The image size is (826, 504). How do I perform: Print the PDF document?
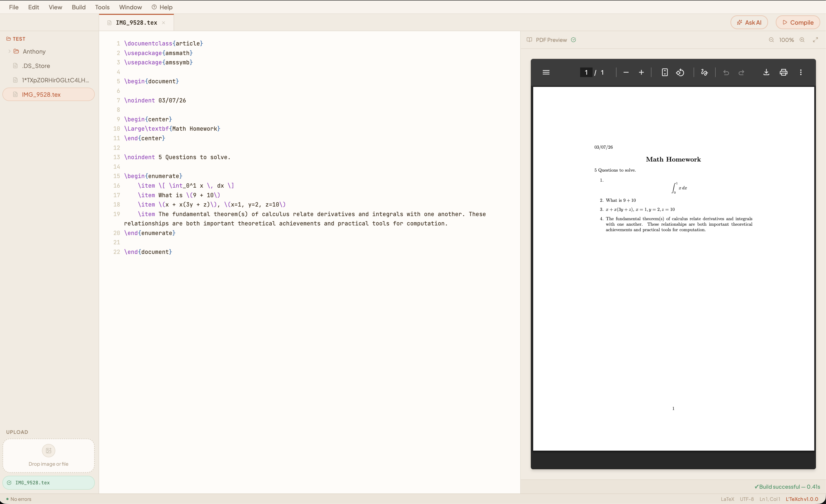783,72
